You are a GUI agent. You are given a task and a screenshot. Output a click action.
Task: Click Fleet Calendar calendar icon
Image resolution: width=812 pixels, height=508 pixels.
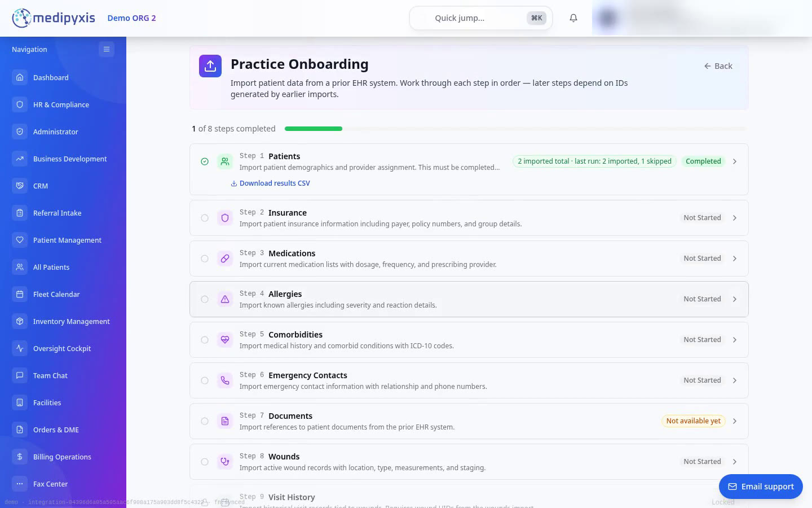(x=20, y=294)
